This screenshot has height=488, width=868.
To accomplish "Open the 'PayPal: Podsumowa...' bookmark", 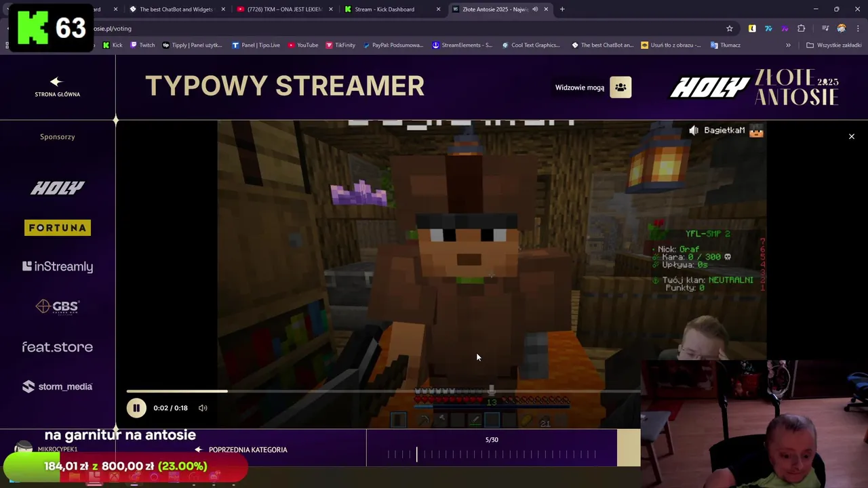I will click(x=393, y=45).
